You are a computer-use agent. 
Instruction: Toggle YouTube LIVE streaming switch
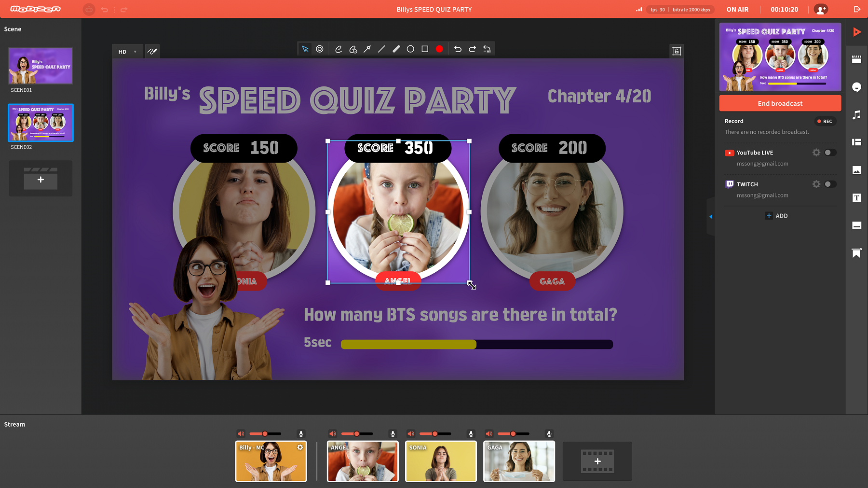coord(830,153)
